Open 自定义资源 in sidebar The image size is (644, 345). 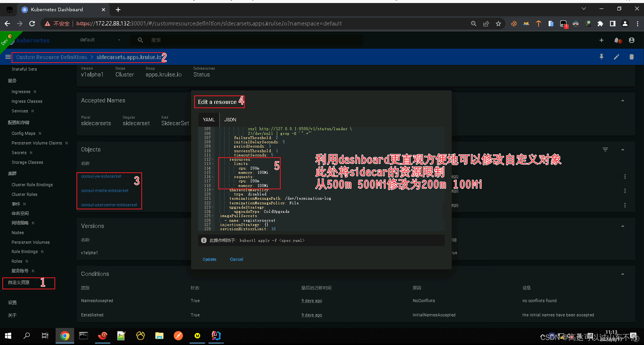tap(19, 282)
